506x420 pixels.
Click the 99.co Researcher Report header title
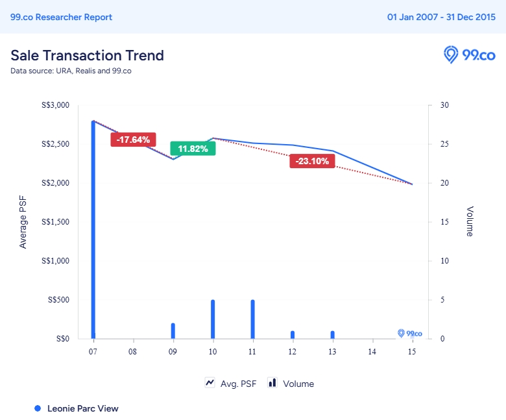[x=61, y=17]
